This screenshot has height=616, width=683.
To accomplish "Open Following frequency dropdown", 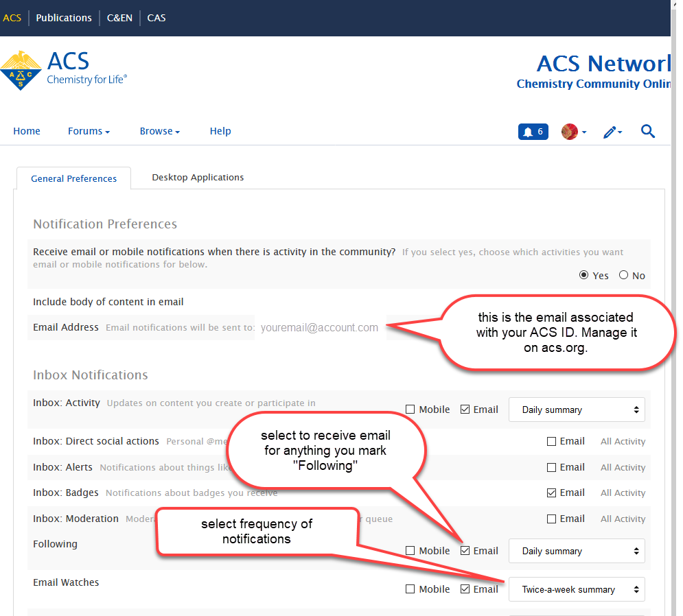I will tap(577, 551).
